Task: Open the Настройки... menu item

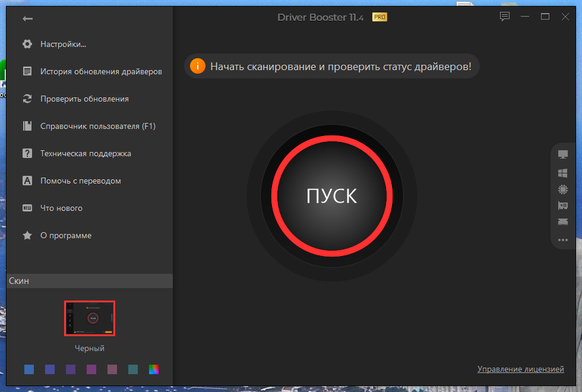Action: [x=63, y=44]
